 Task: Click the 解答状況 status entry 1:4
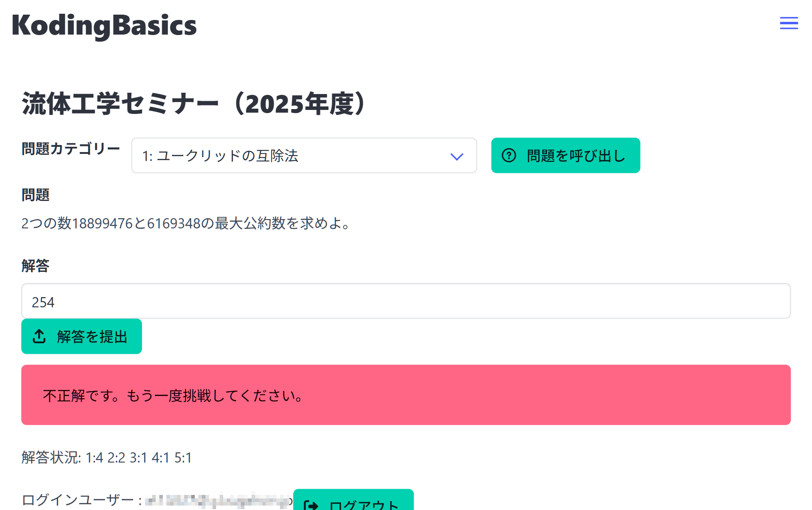pyautogui.click(x=95, y=457)
